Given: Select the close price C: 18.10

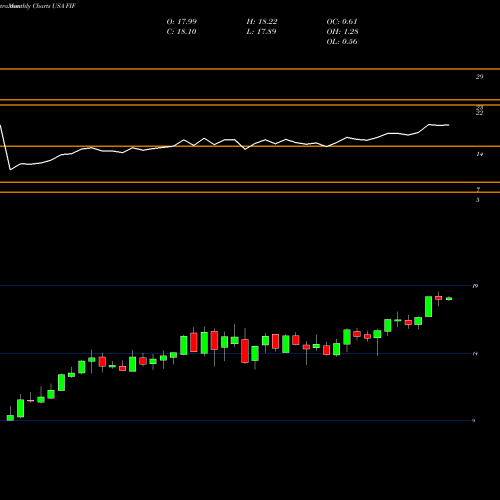Looking at the screenshot, I should [x=181, y=32].
